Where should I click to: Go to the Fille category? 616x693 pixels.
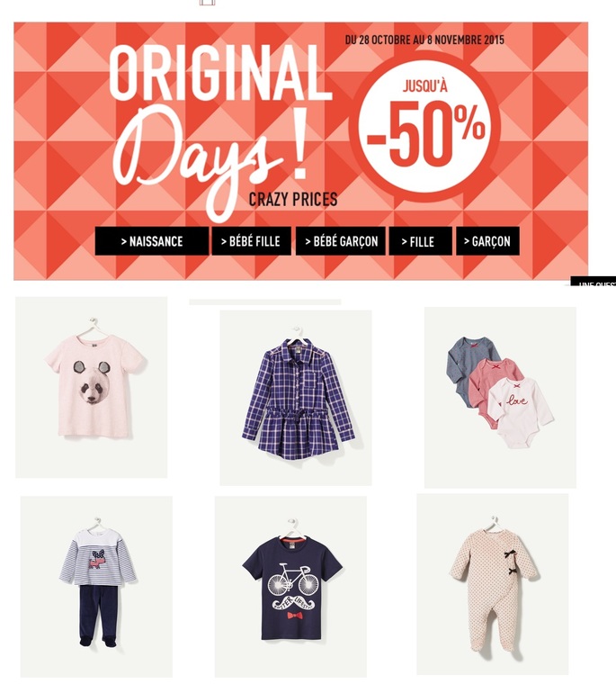point(420,241)
